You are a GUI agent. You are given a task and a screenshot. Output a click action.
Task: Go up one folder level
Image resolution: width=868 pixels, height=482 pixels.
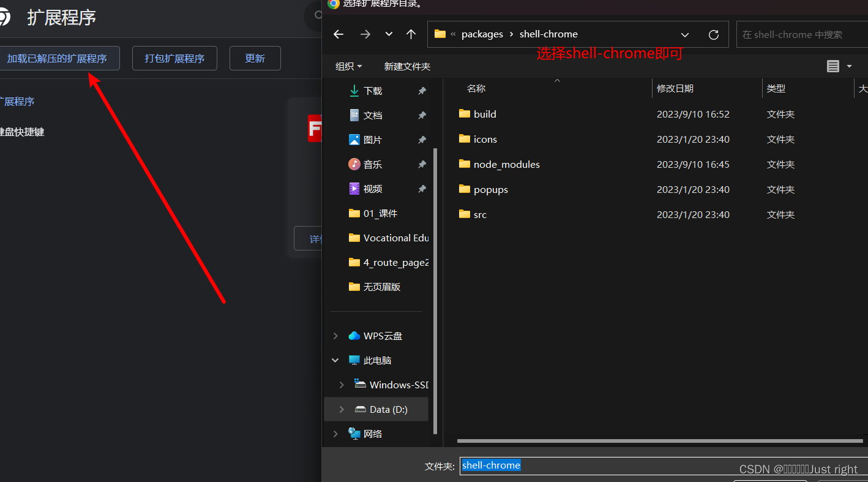point(411,34)
